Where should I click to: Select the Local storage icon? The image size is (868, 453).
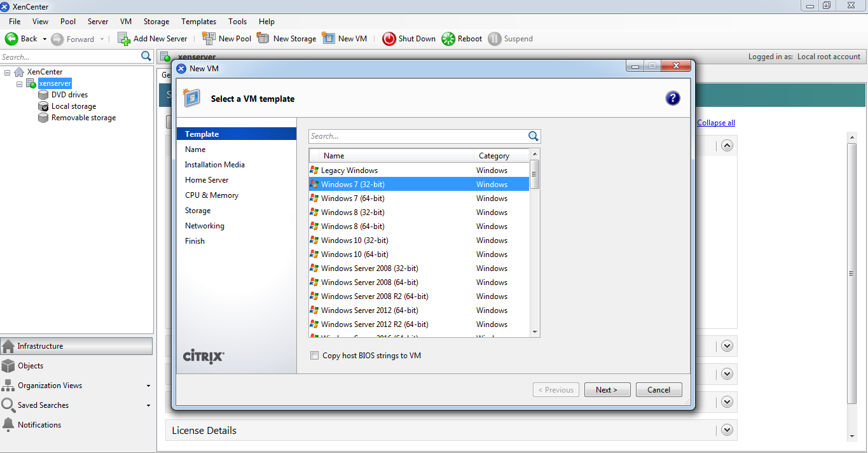point(43,106)
